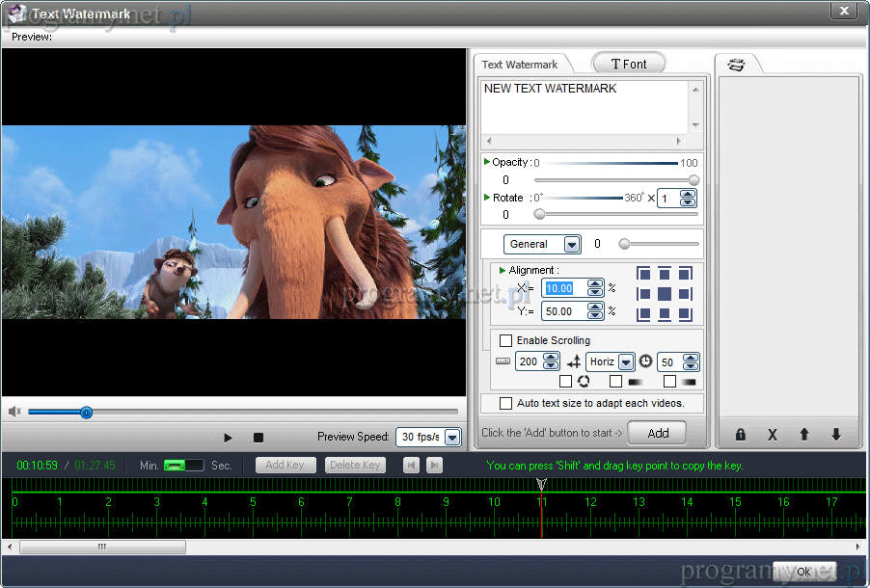Switch to the Font tab
870x588 pixels.
click(629, 64)
